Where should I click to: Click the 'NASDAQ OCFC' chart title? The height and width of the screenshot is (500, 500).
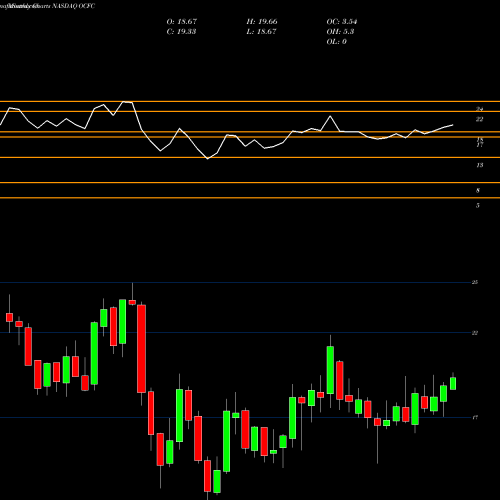pyautogui.click(x=74, y=6)
